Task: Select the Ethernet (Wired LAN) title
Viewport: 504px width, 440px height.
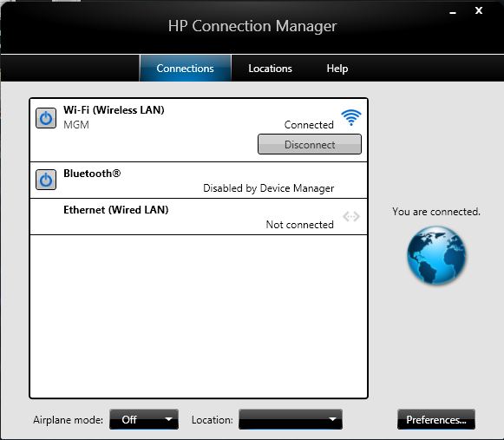Action: [115, 210]
